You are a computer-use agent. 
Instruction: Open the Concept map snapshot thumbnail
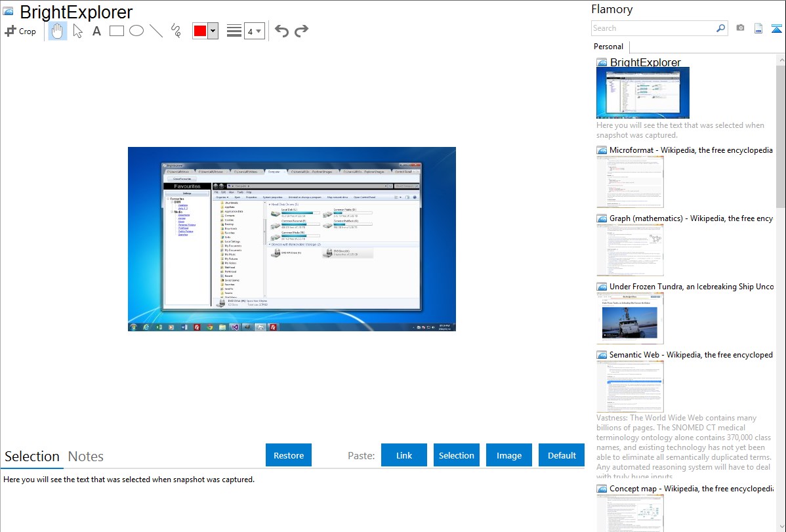tap(630, 513)
